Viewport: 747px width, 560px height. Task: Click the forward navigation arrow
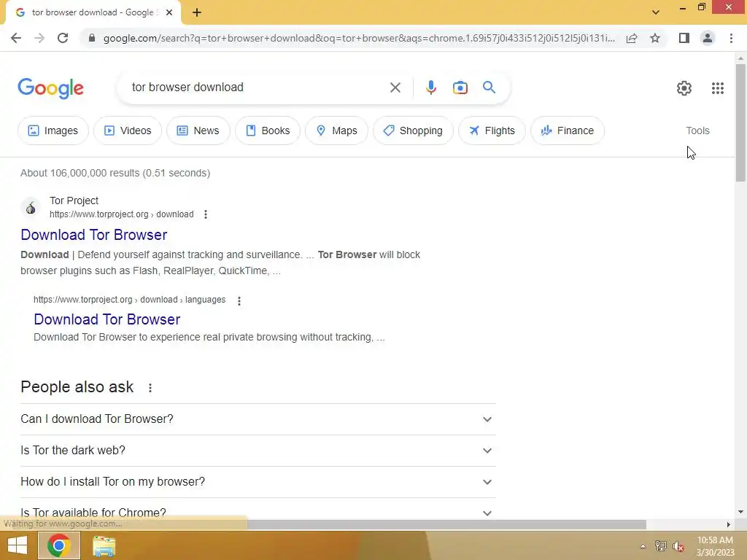point(39,38)
